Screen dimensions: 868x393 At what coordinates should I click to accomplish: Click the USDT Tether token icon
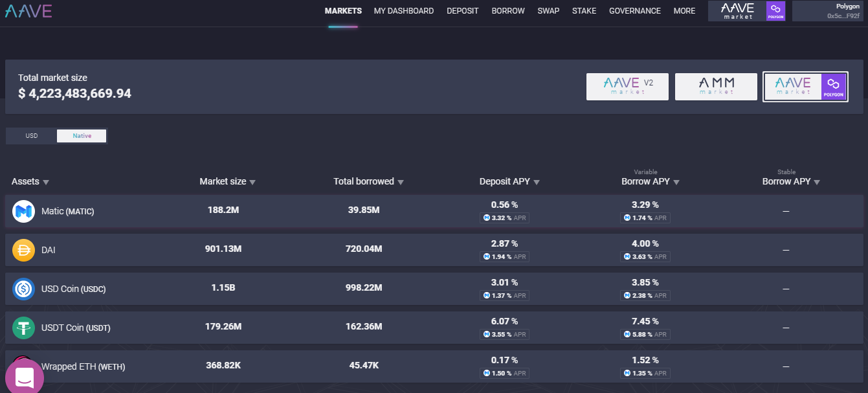point(24,328)
